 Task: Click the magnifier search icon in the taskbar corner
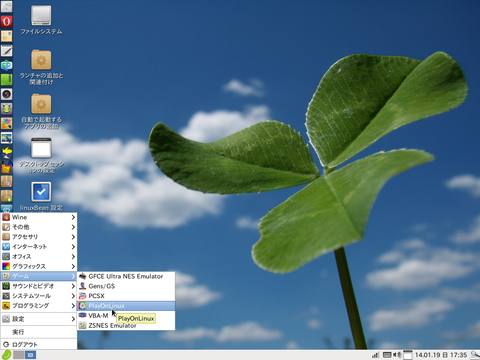click(x=475, y=355)
